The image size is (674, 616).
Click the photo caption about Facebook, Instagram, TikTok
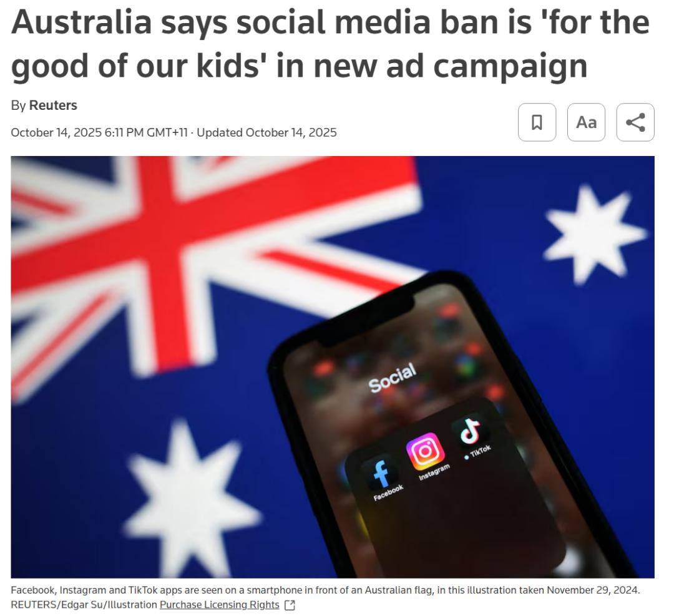325,590
